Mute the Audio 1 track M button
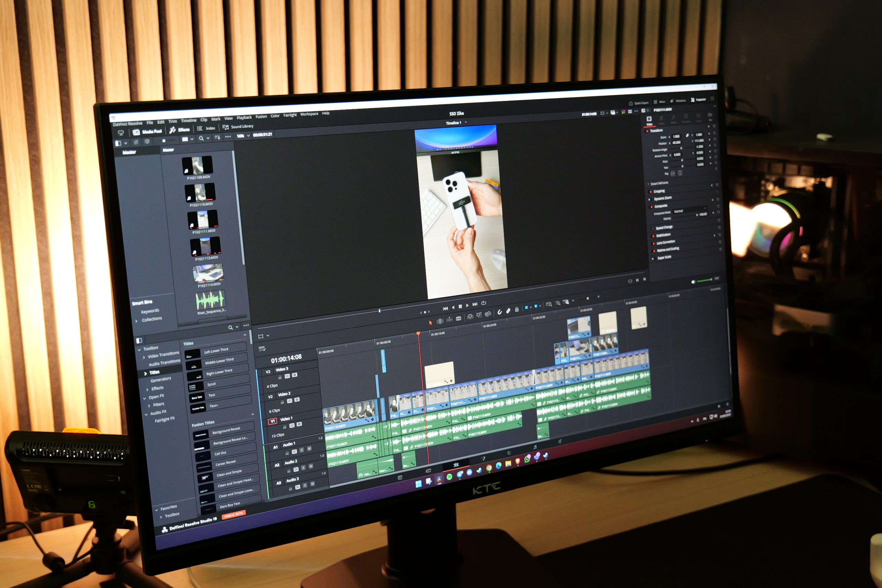This screenshot has width=882, height=588. pos(309,449)
